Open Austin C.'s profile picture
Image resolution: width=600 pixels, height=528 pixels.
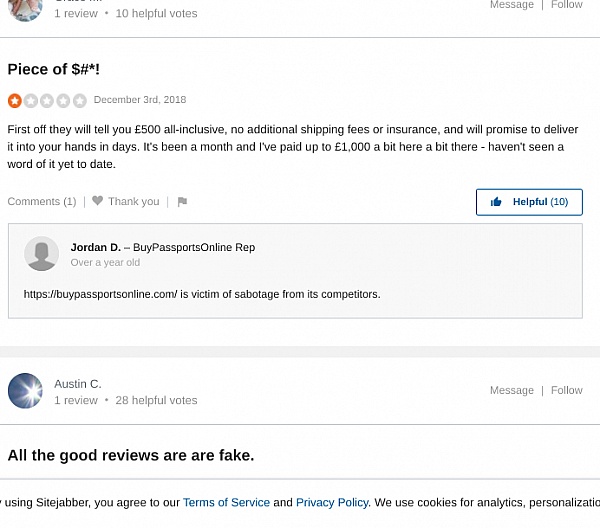click(25, 391)
